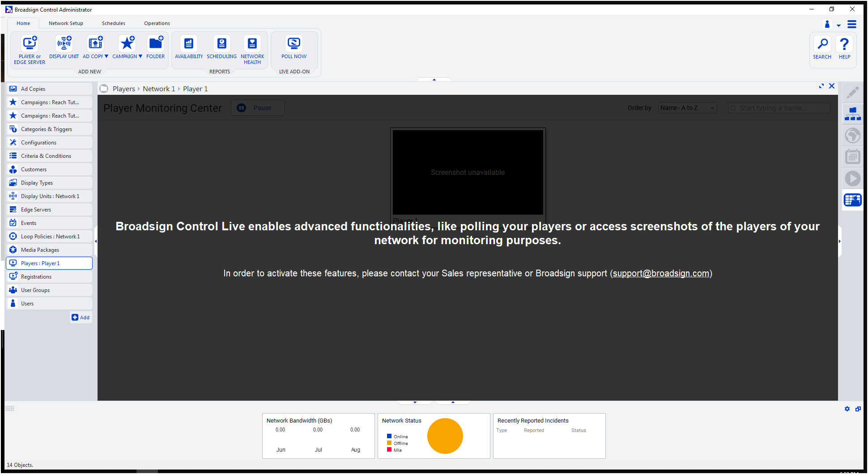Pause the Player Monitoring Center
This screenshot has height=474, width=868.
(258, 108)
